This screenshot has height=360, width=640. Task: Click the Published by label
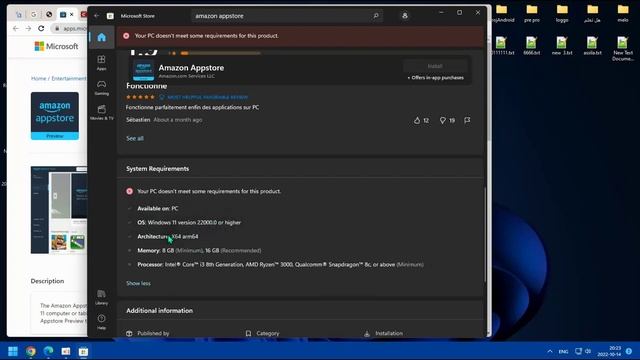153,333
